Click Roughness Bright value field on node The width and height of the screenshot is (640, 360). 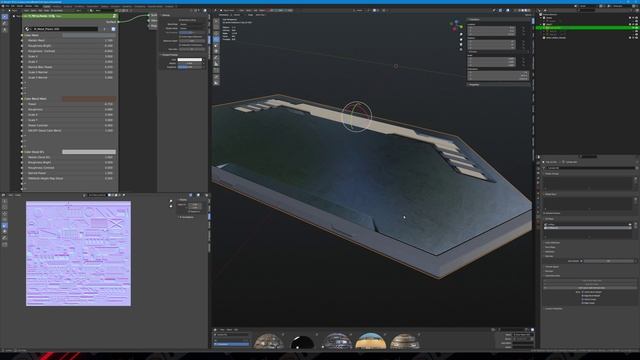pos(69,46)
